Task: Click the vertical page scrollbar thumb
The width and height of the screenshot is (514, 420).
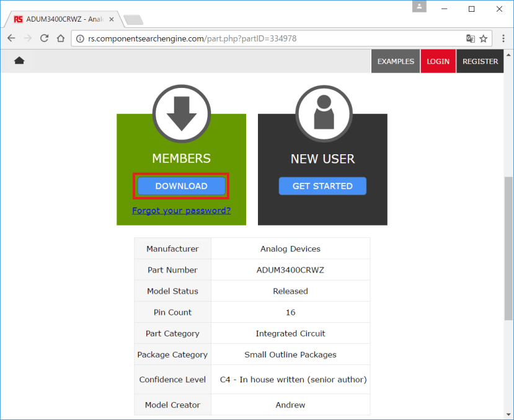Action: pyautogui.click(x=508, y=248)
